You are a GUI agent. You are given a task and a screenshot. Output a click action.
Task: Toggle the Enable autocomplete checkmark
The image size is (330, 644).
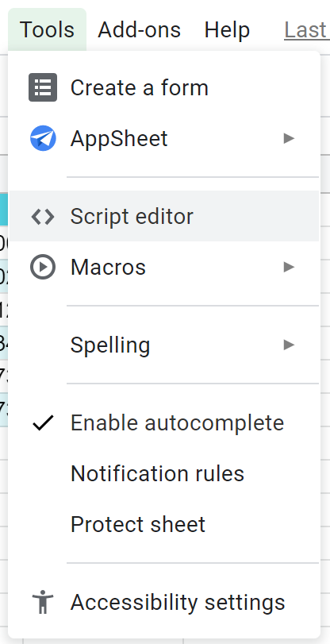(43, 423)
